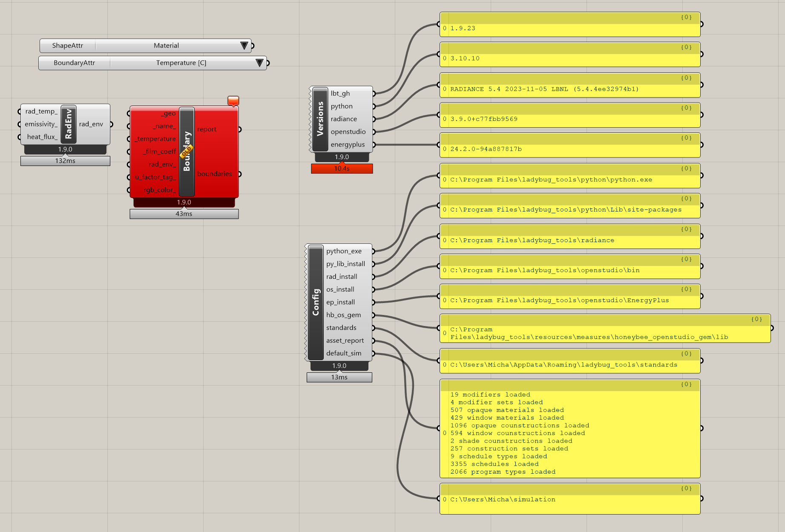Click the panel listing loaded modifiers and materials
785x532 pixels.
coord(570,429)
